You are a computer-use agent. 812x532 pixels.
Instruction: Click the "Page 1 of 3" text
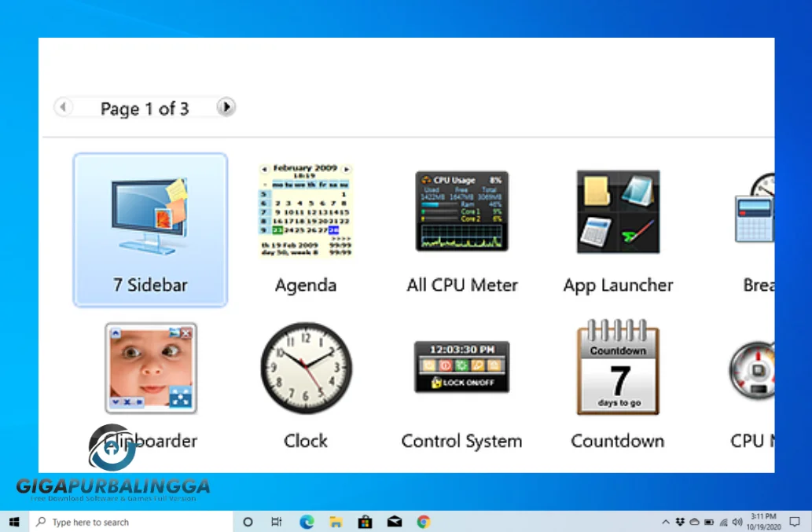click(x=145, y=108)
